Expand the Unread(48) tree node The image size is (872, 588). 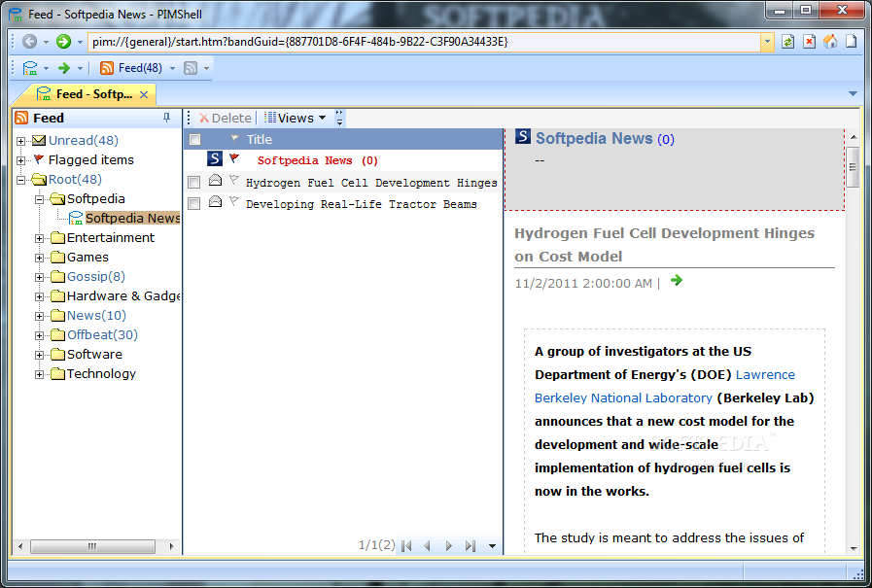tap(20, 141)
